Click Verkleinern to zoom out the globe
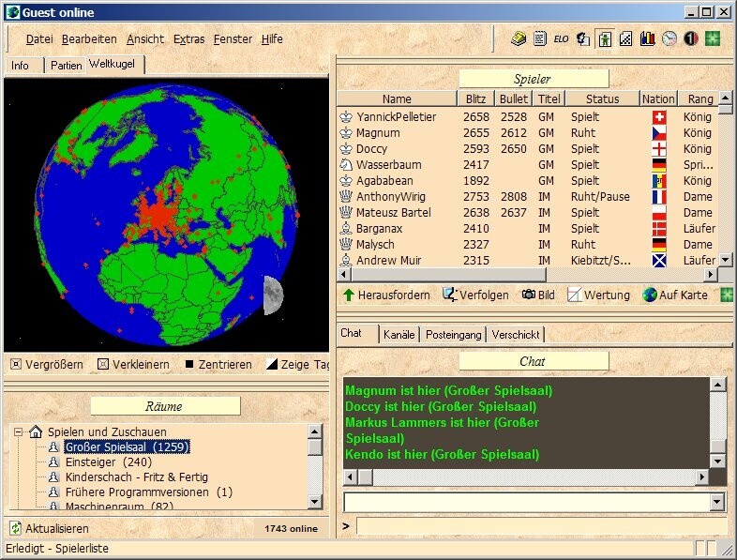The image size is (737, 560). pyautogui.click(x=133, y=364)
